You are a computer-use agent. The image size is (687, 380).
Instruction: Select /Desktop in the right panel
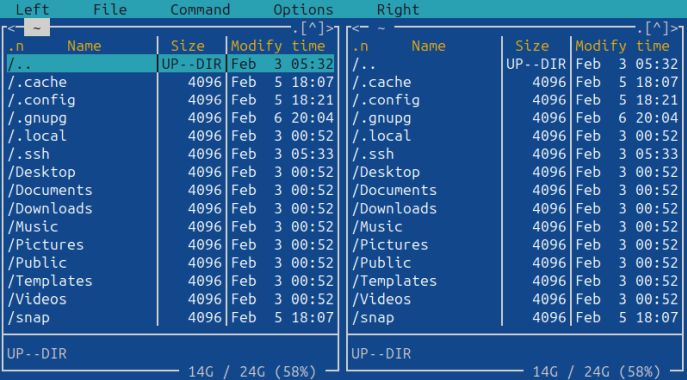[x=515, y=172]
